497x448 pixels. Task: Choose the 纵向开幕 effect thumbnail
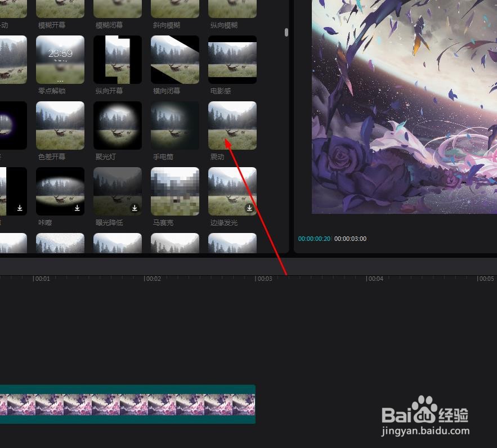(x=118, y=60)
